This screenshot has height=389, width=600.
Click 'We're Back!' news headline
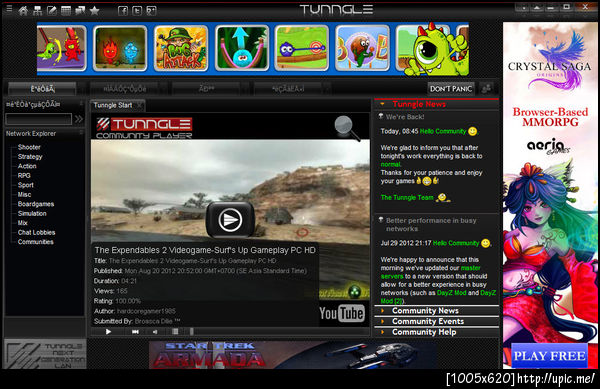[405, 117]
